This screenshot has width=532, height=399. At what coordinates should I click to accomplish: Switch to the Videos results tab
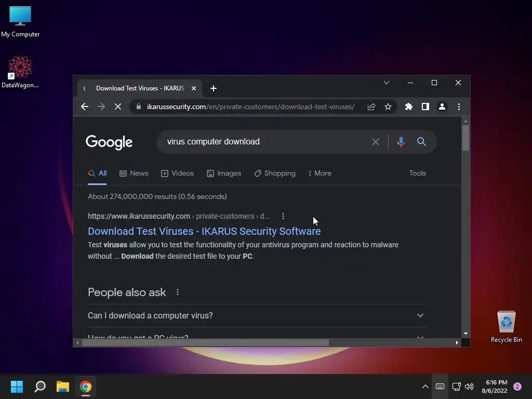(178, 174)
